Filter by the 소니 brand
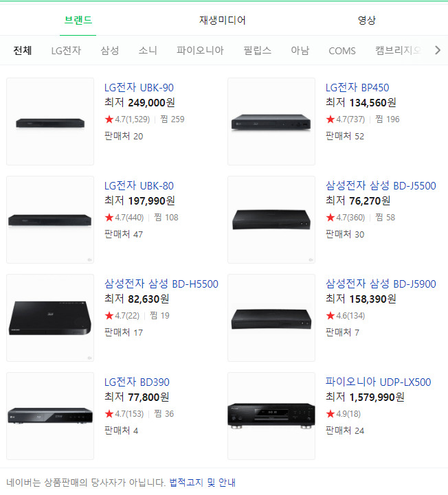The image size is (448, 495). tap(148, 50)
